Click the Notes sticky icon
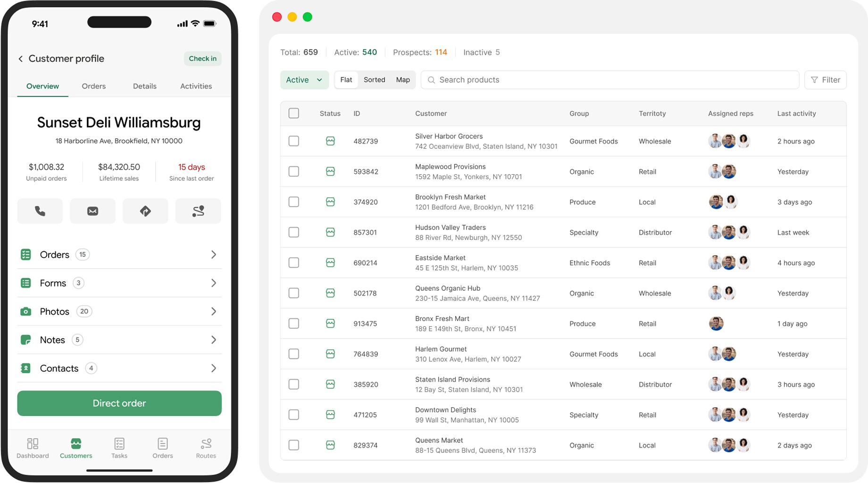Image resolution: width=868 pixels, height=483 pixels. [x=26, y=340]
